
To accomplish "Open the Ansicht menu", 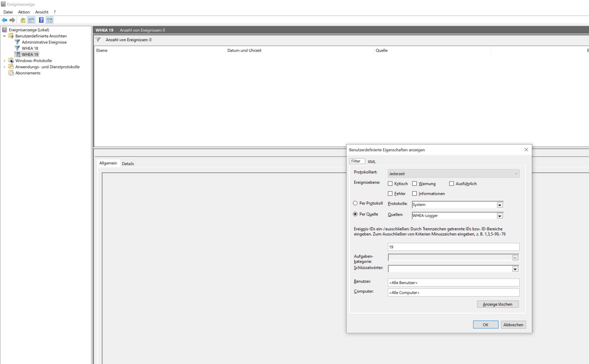I will [42, 12].
